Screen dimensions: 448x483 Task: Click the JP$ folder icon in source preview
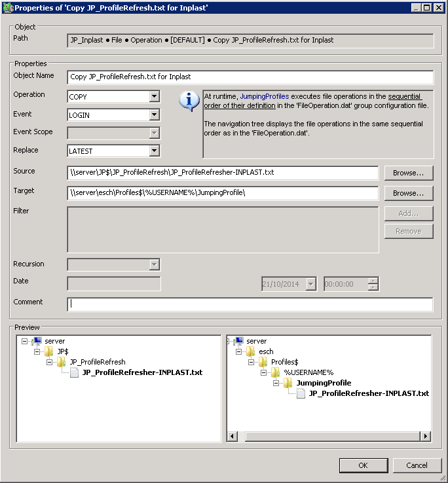(49, 351)
